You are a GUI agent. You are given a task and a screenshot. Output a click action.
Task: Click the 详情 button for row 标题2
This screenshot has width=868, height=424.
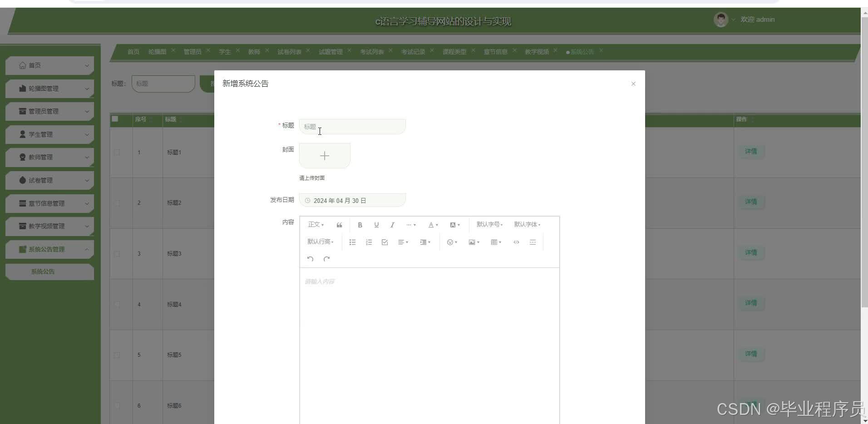coord(751,202)
